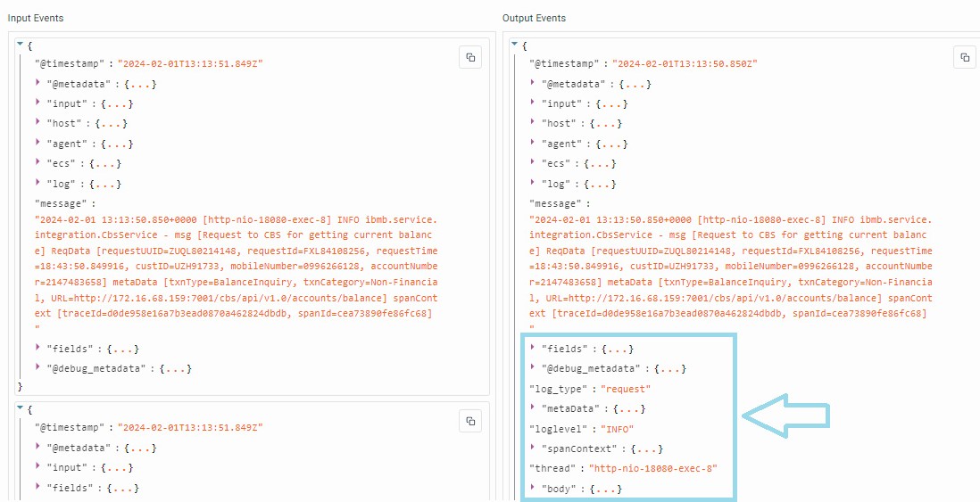Expand "input" in Output Events

(x=533, y=103)
